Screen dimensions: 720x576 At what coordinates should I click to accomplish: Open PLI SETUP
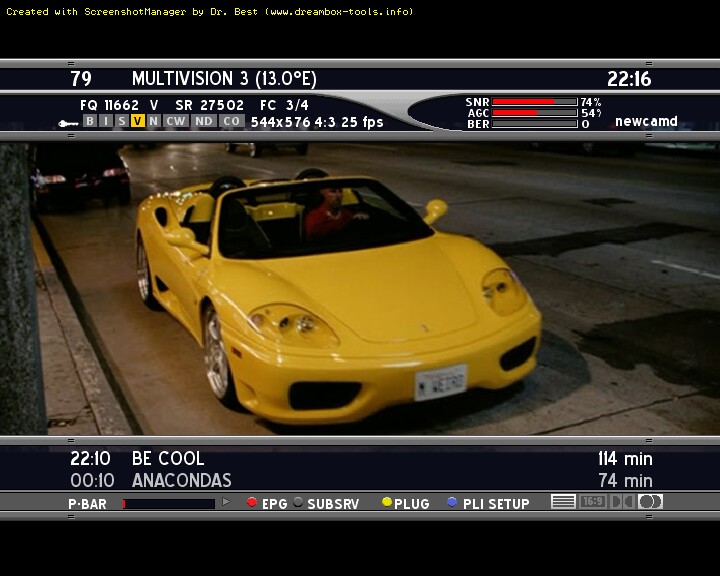tap(496, 504)
